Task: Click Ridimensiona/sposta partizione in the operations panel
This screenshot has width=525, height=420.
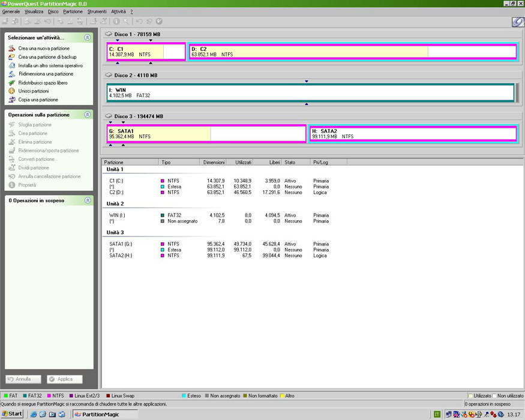Action: point(49,151)
